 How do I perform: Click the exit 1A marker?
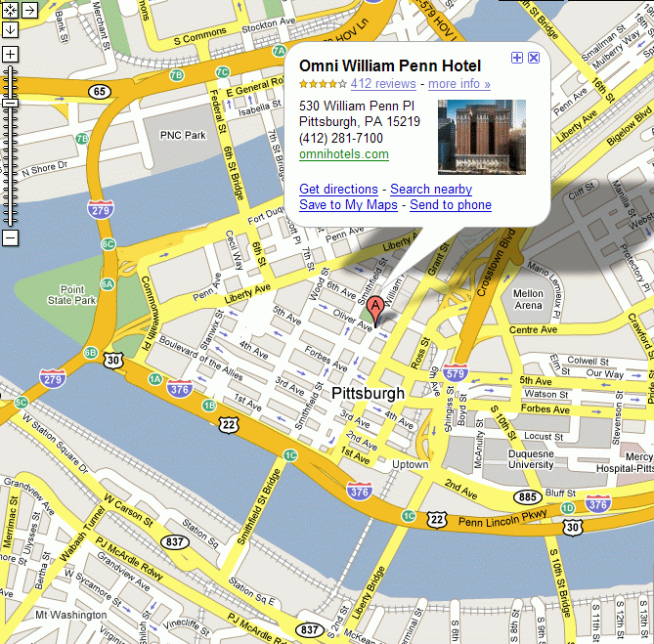[x=155, y=379]
